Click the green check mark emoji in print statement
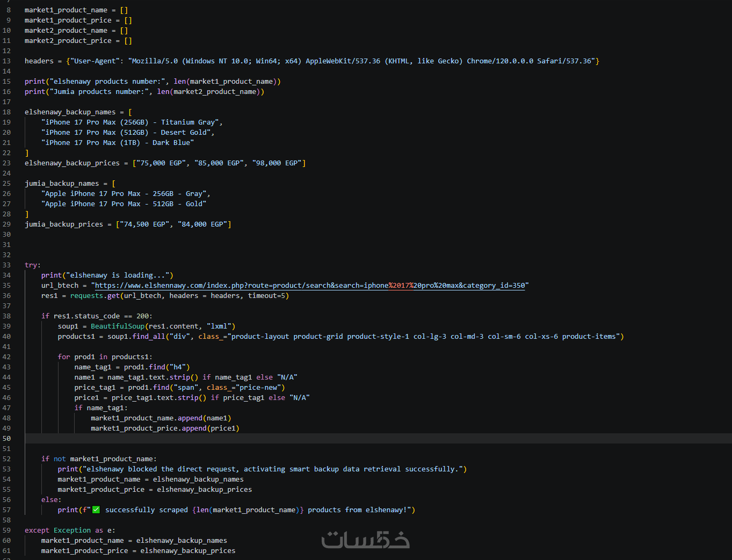The height and width of the screenshot is (560, 732). (96, 510)
